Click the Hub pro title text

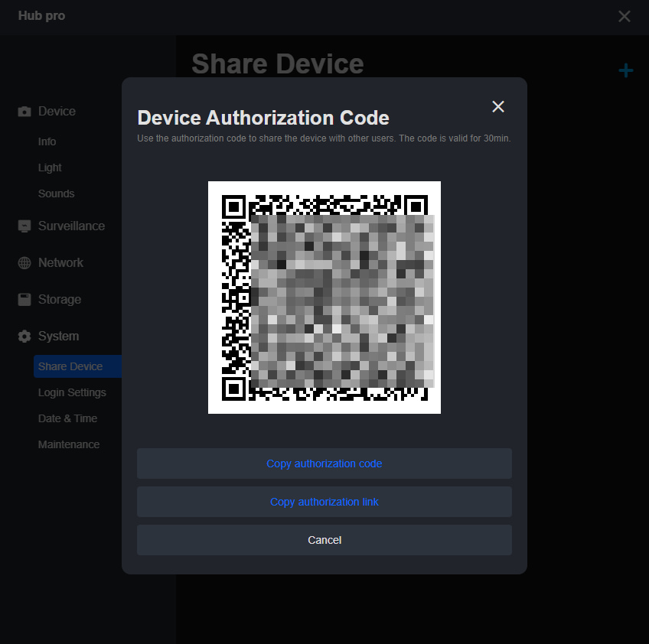(x=41, y=16)
